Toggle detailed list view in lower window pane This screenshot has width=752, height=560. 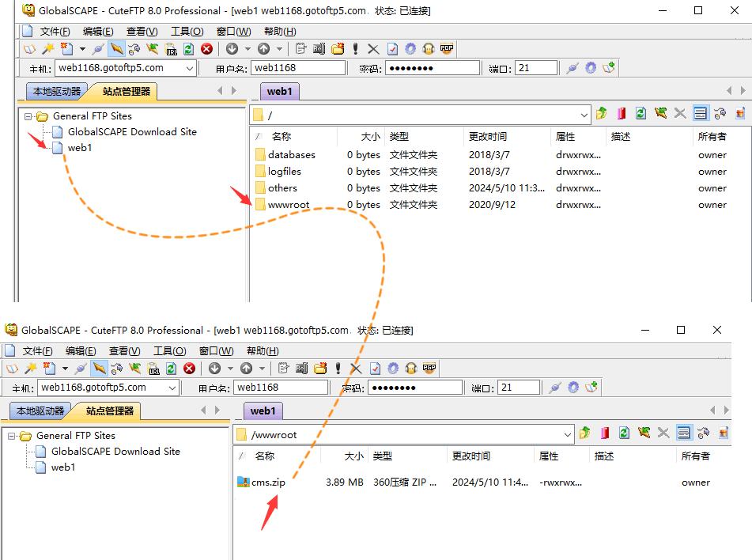point(683,433)
